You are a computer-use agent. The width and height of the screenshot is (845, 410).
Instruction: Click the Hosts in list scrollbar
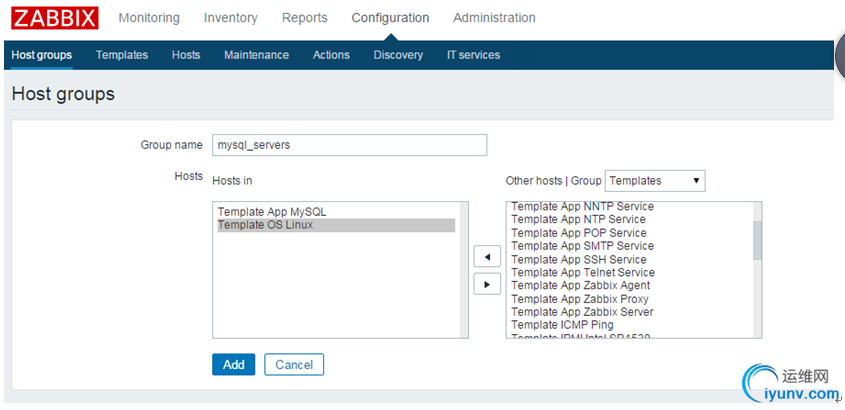464,270
